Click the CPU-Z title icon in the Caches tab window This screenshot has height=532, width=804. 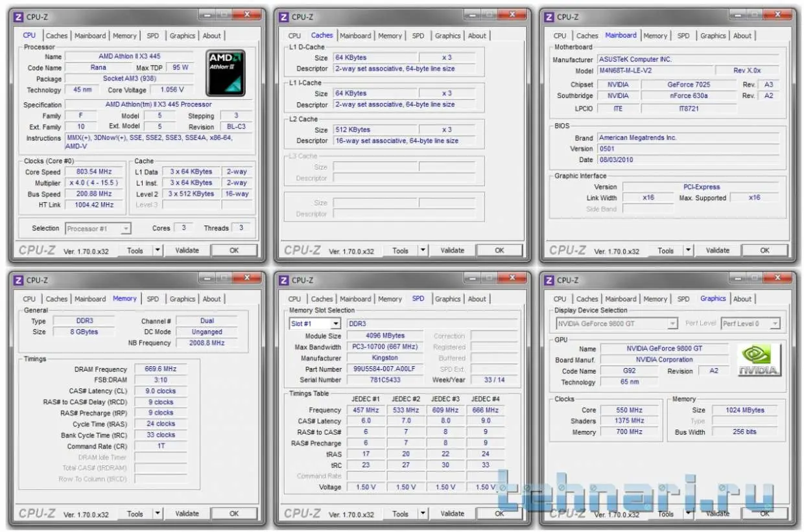pyautogui.click(x=283, y=17)
